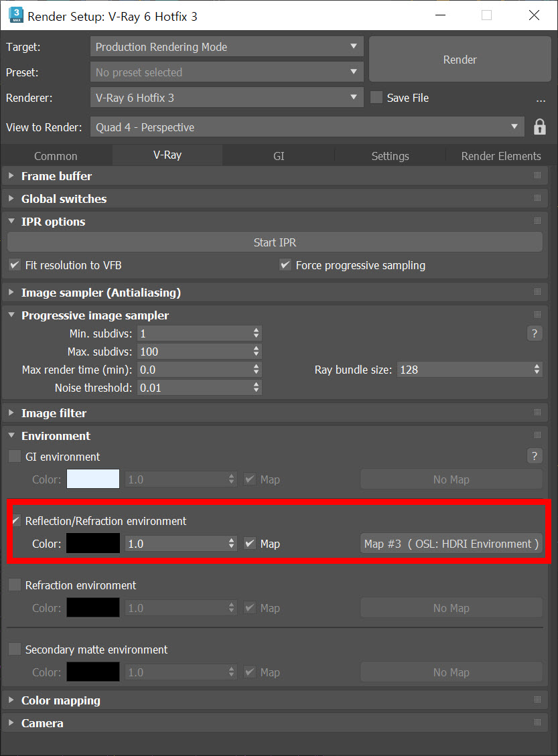
Task: Grab the Environment rollout grip handle
Action: click(538, 435)
